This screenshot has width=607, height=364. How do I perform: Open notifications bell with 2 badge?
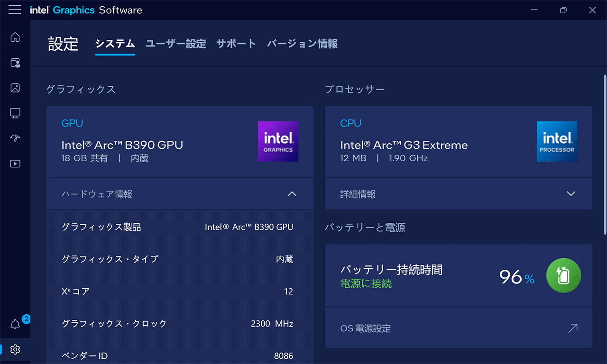15,324
